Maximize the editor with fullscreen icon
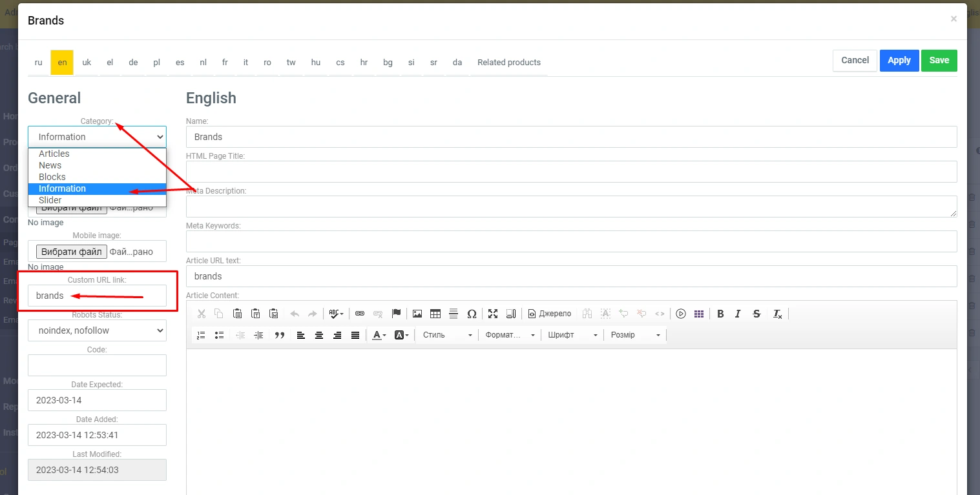Screen dimensions: 980x495 point(493,314)
